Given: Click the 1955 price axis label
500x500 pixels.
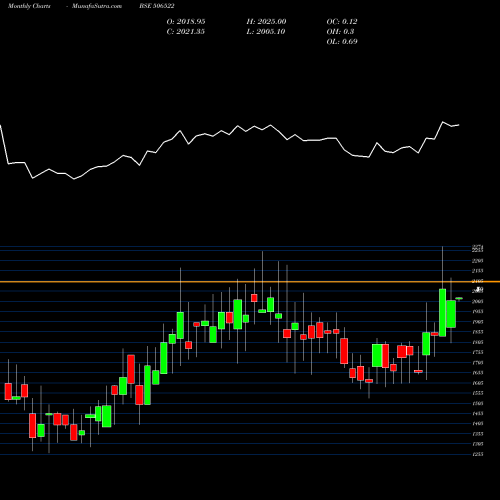Looking at the screenshot, I should (478, 311).
